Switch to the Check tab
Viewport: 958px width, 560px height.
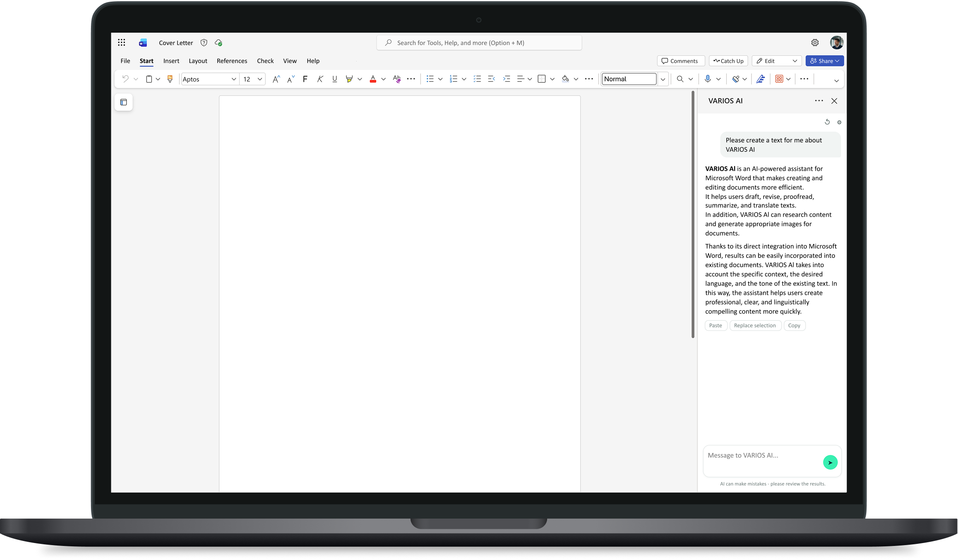pyautogui.click(x=265, y=61)
